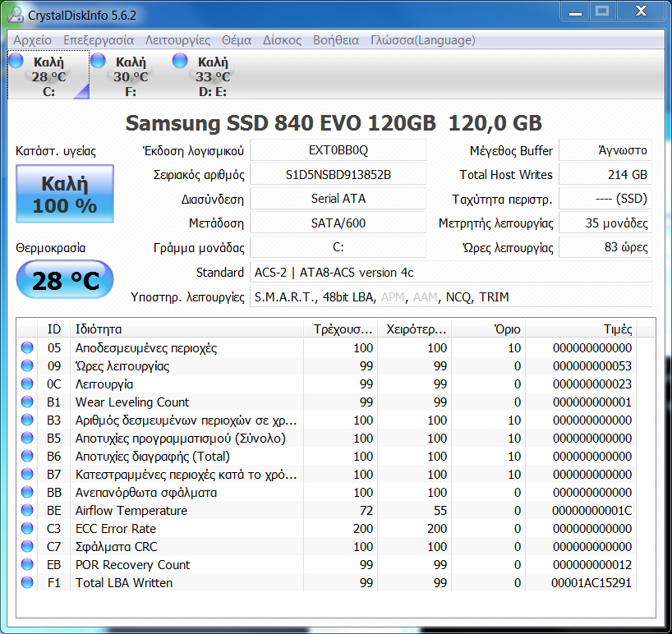Open the Επεξεργασία menu
The image size is (672, 634).
click(99, 40)
